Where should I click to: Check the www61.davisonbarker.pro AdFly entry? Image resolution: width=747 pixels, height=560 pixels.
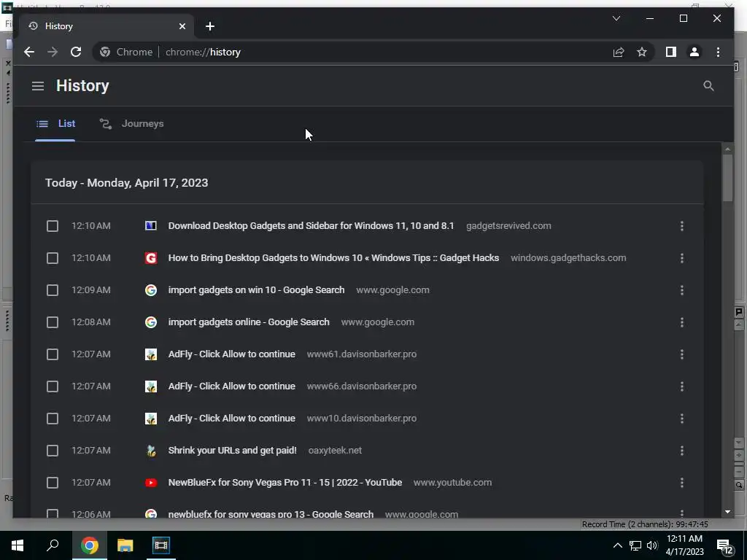pyautogui.click(x=53, y=354)
